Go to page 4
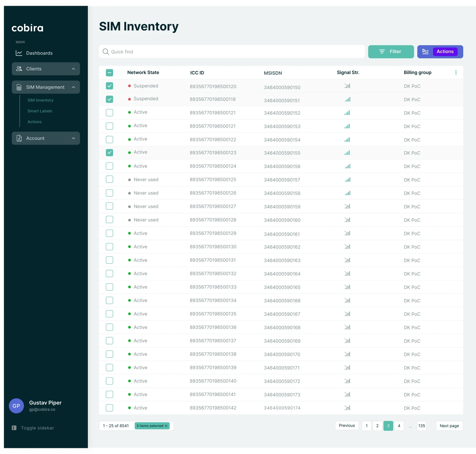 399,426
